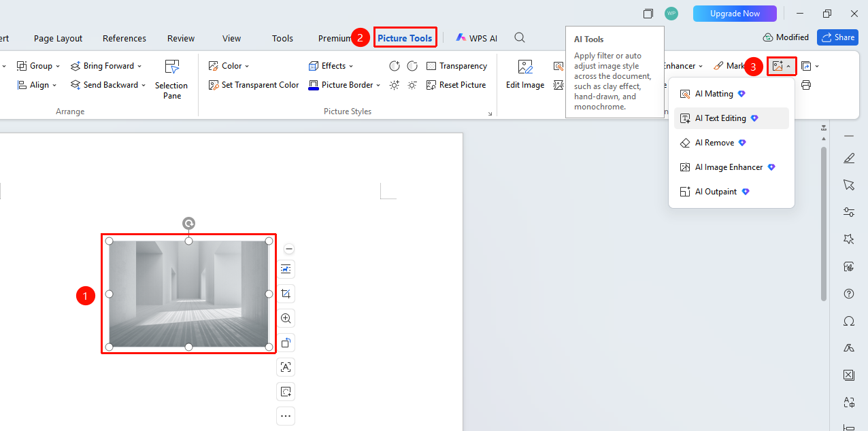This screenshot has width=868, height=431.
Task: Click the Share button
Action: pos(837,37)
